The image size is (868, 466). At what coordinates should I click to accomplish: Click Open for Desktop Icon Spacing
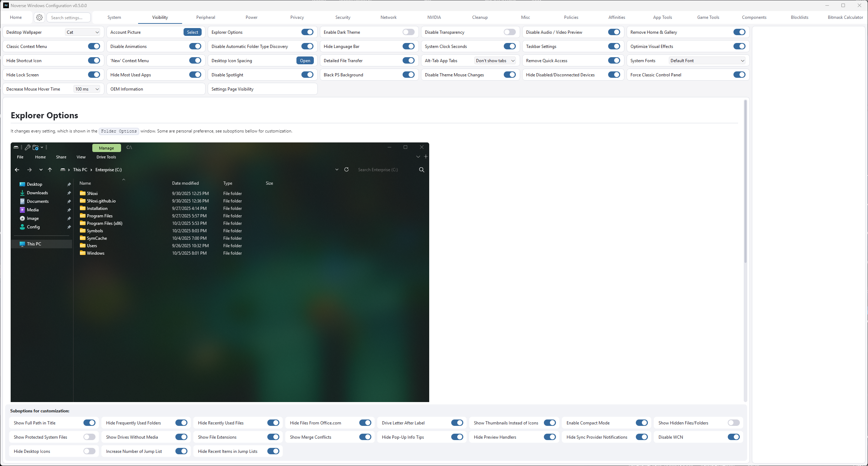pos(305,61)
